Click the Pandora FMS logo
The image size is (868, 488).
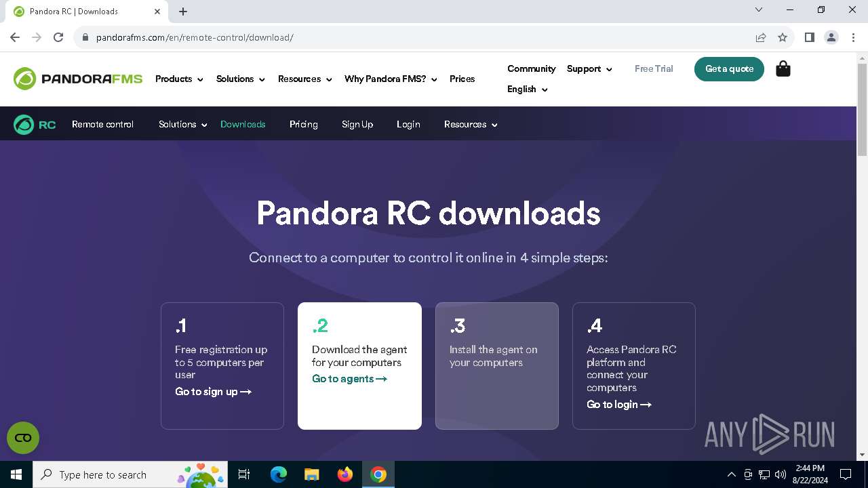coord(78,79)
